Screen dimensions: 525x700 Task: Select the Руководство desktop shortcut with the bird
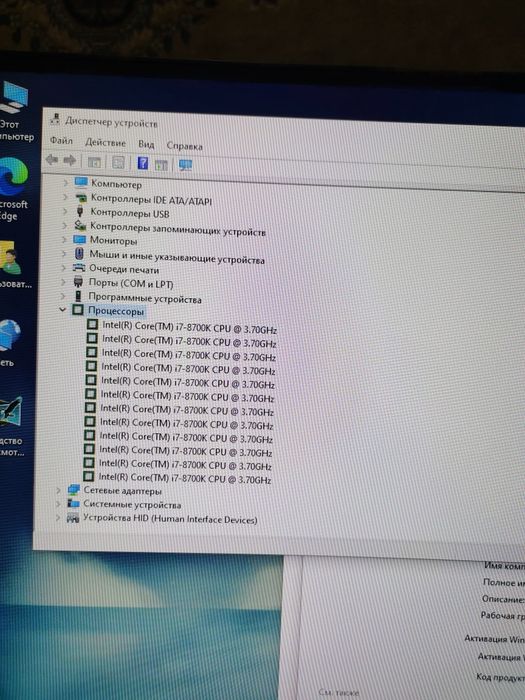(11, 426)
